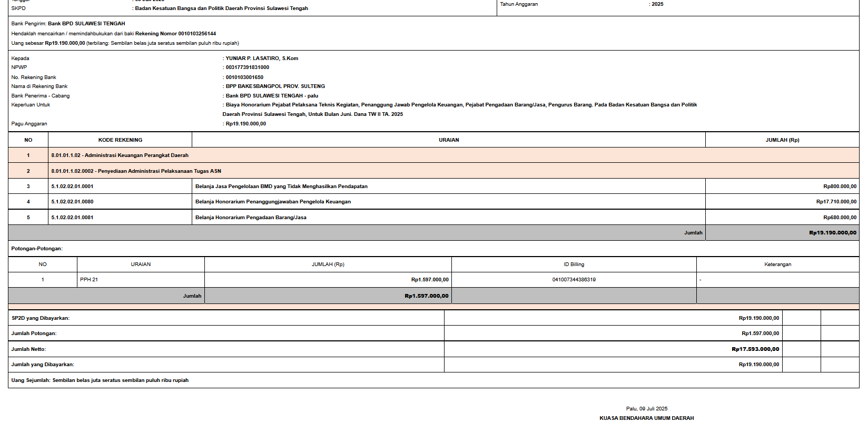
Task: Click 'Bank Pengirim: Bank BPD SULAWESI TENGAH'
Action: (x=68, y=24)
